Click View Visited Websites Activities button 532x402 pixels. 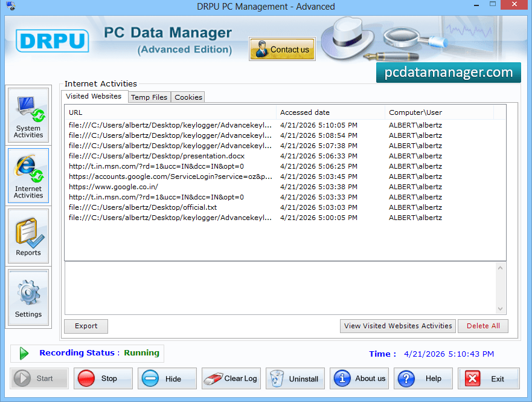[x=398, y=326]
